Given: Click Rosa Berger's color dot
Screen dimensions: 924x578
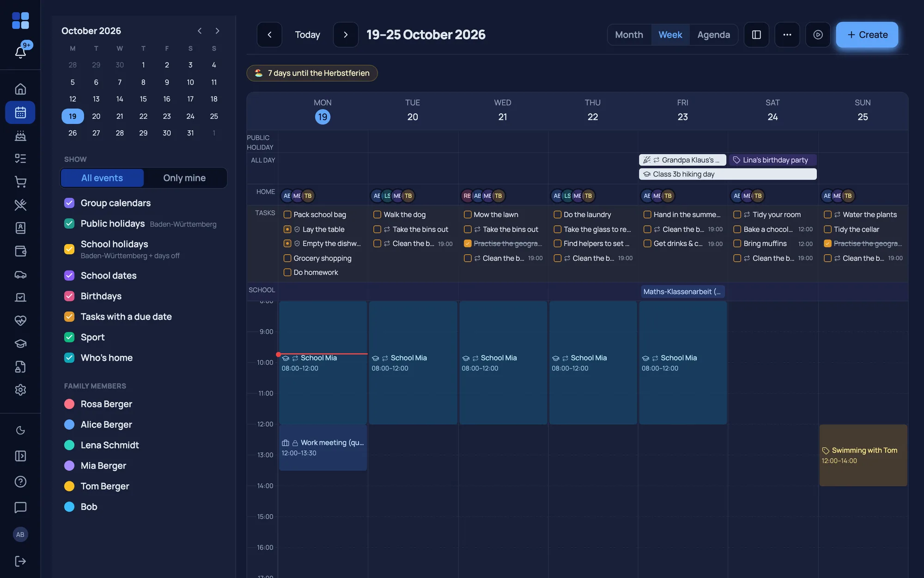Looking at the screenshot, I should pyautogui.click(x=69, y=404).
